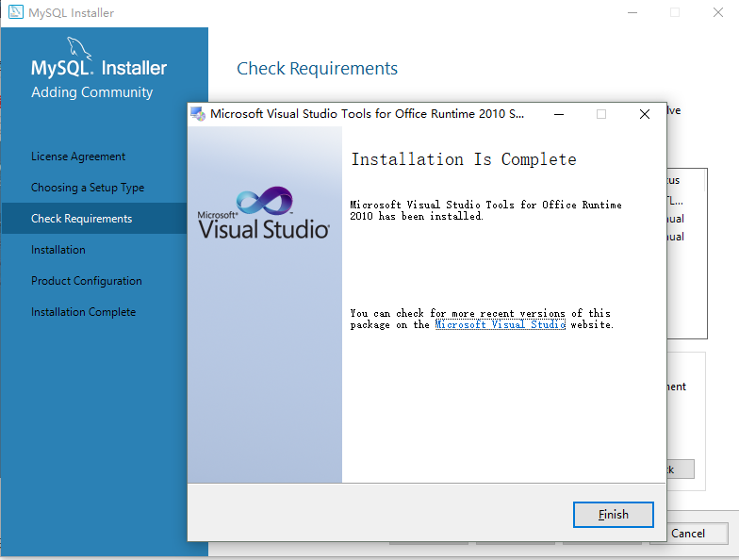Screen dimensions: 739x560
Task: Click the 'Adding Community' subtitle text
Action: (x=92, y=92)
